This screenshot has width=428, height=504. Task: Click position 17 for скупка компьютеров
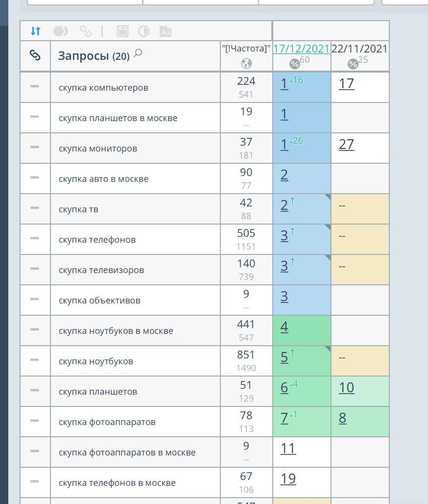[x=346, y=84]
